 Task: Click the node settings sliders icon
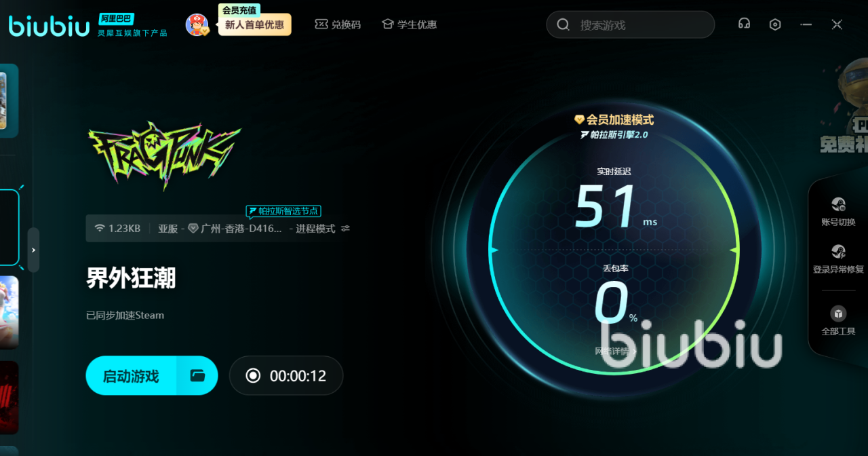click(x=345, y=229)
